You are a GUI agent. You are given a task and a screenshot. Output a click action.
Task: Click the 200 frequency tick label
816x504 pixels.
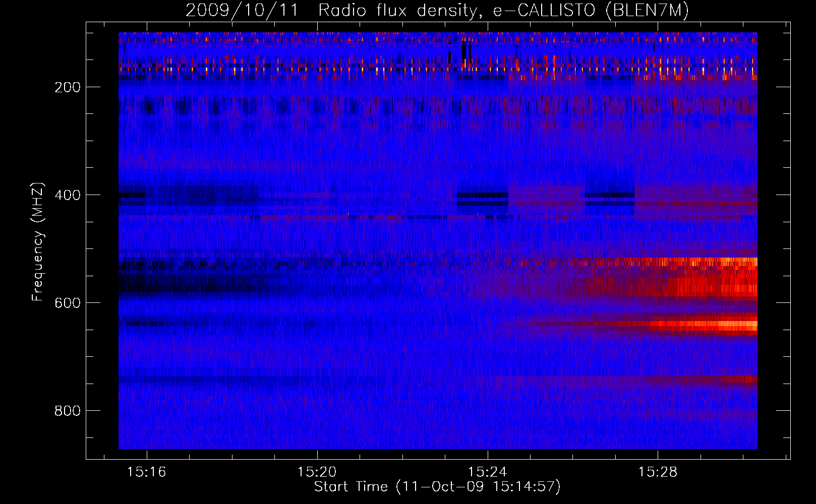(x=68, y=87)
